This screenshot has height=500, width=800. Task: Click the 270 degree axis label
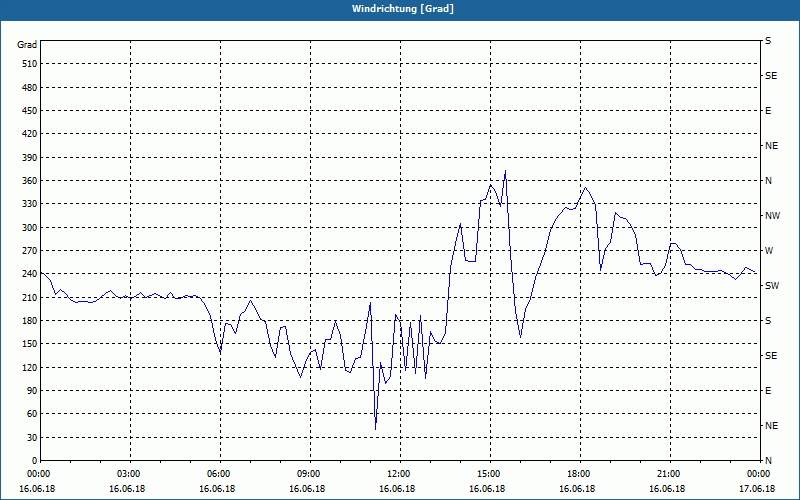click(30, 251)
